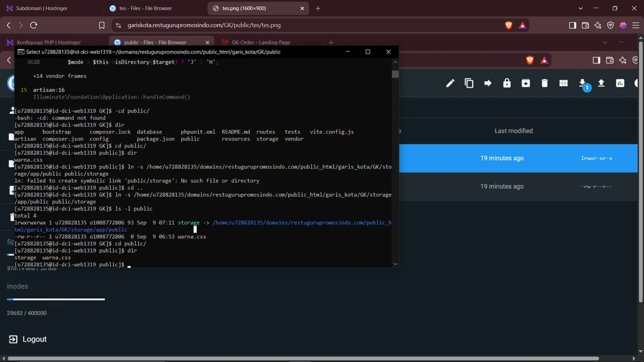
Task: Toggle the browser sidebar panel icon
Action: [572, 25]
